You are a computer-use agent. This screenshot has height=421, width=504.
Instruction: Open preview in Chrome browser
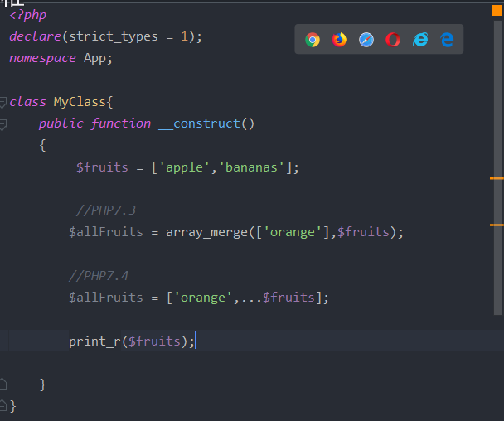tap(313, 40)
